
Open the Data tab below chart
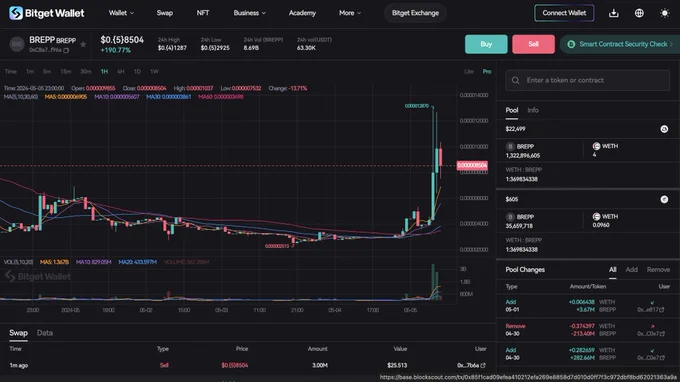pos(45,333)
